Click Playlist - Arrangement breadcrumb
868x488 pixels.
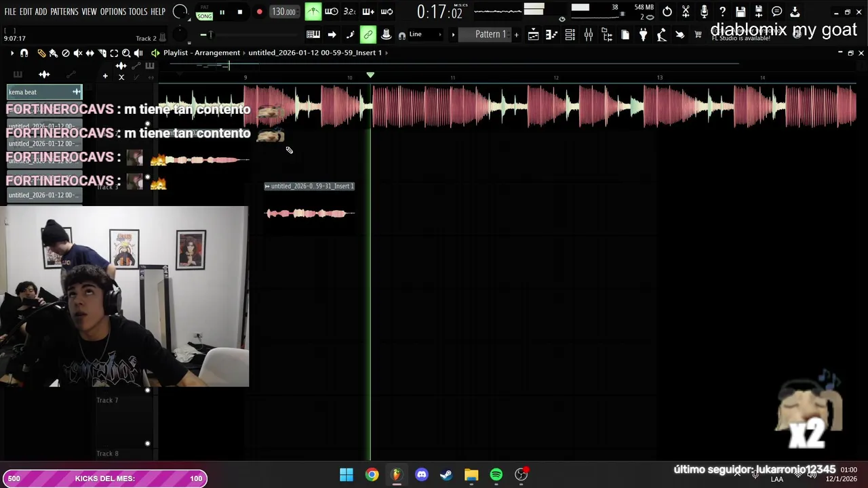point(201,53)
